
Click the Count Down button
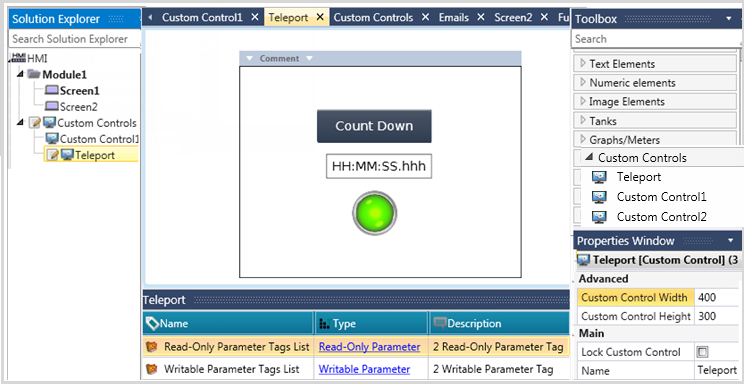point(374,126)
